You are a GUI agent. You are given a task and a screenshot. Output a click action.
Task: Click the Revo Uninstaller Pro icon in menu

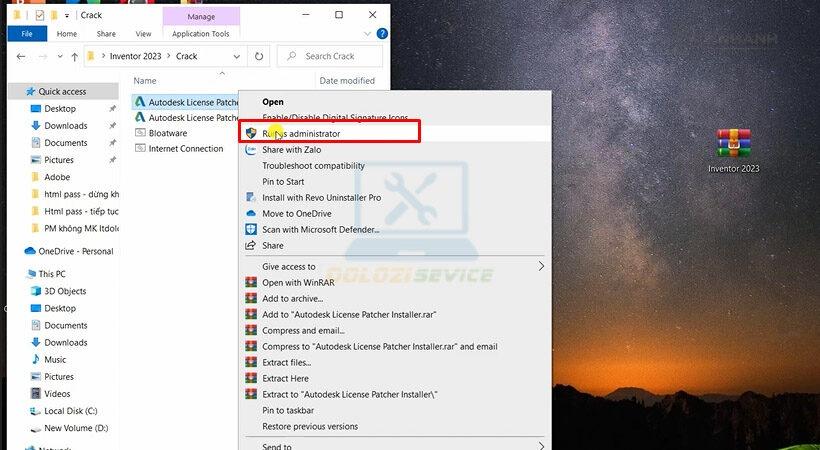click(x=251, y=198)
